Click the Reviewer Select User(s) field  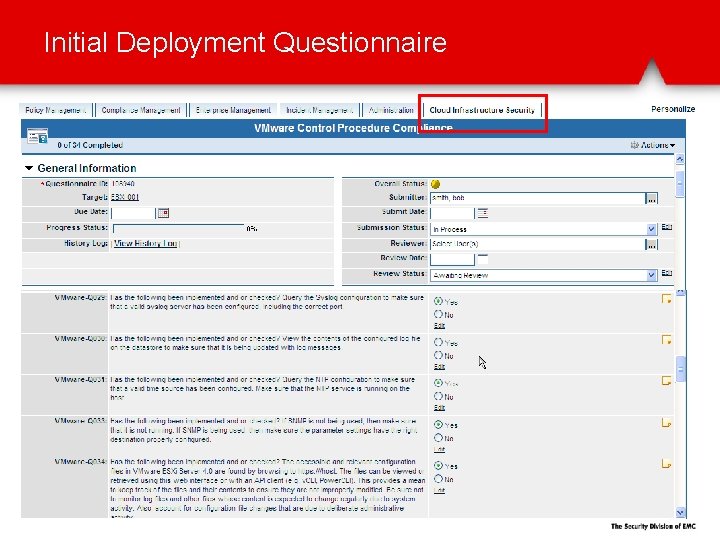point(538,244)
